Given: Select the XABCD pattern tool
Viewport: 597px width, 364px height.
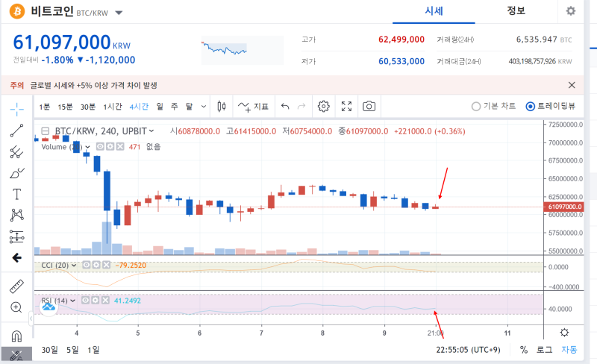Looking at the screenshot, I should pyautogui.click(x=16, y=215).
